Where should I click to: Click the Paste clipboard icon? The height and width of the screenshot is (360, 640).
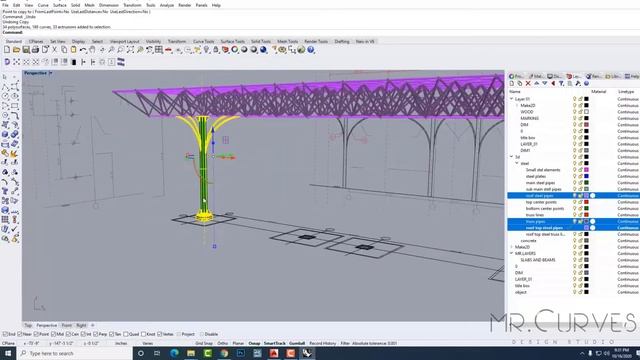(73, 50)
